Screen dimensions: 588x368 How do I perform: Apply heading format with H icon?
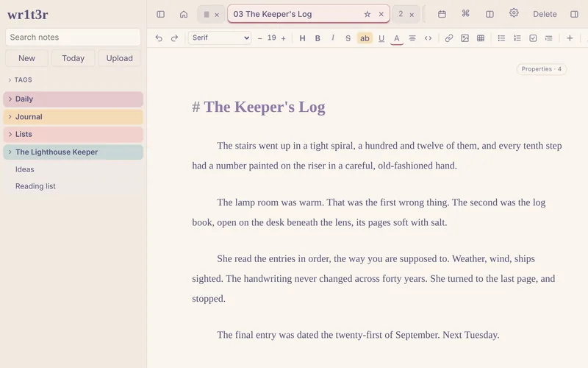(x=302, y=38)
